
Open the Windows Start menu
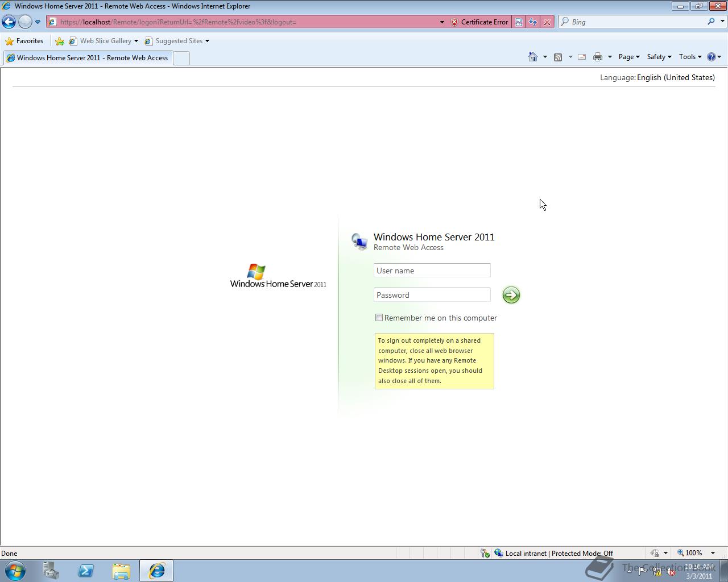(15, 571)
